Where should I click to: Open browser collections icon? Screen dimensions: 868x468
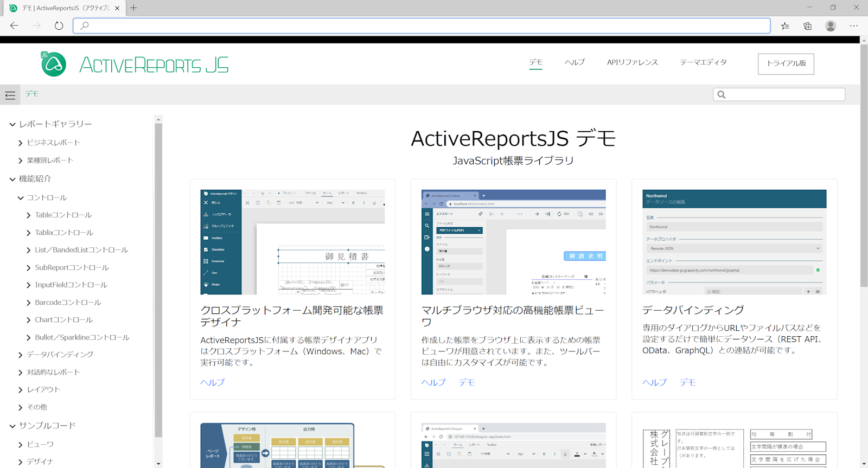point(808,25)
